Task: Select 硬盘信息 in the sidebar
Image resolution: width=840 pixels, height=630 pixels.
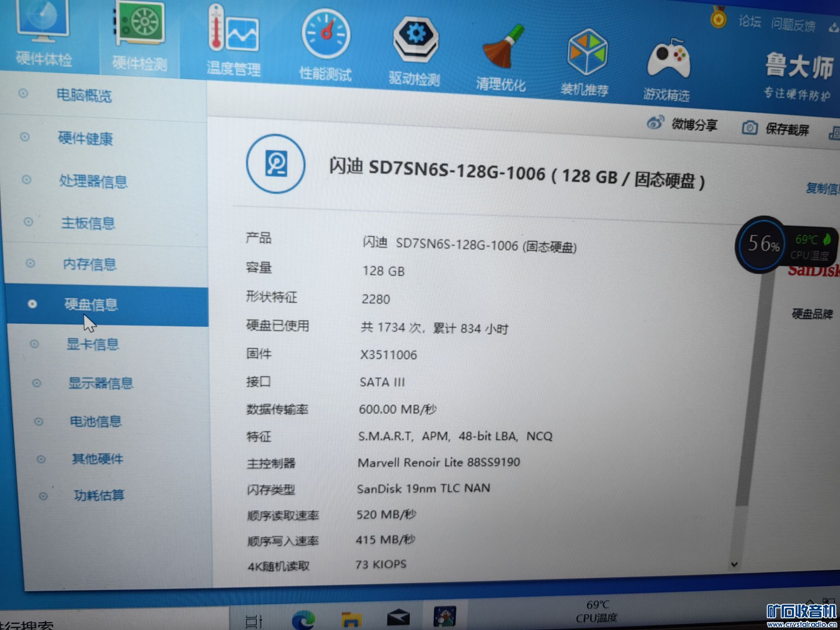Action: (x=107, y=304)
